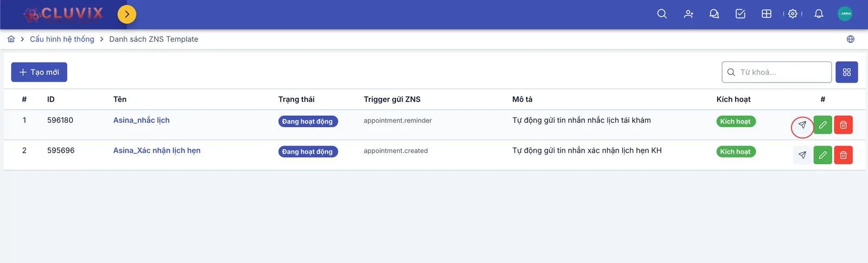
Task: Select trigger text appointment.created
Action: [395, 151]
